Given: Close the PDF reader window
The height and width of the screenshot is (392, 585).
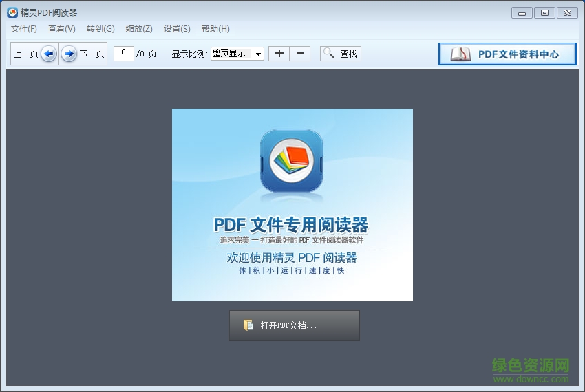Looking at the screenshot, I should point(567,12).
